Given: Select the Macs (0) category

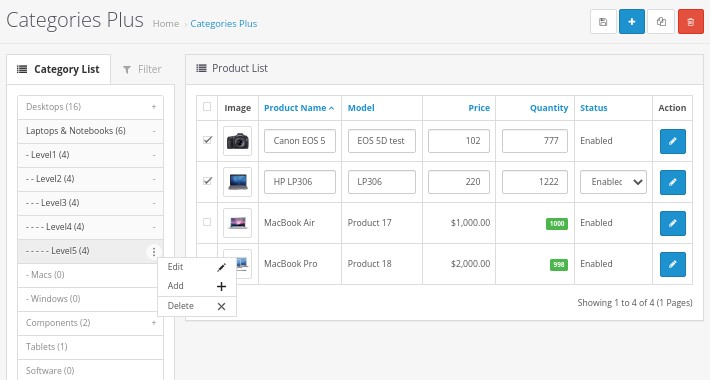Looking at the screenshot, I should click(x=90, y=275).
